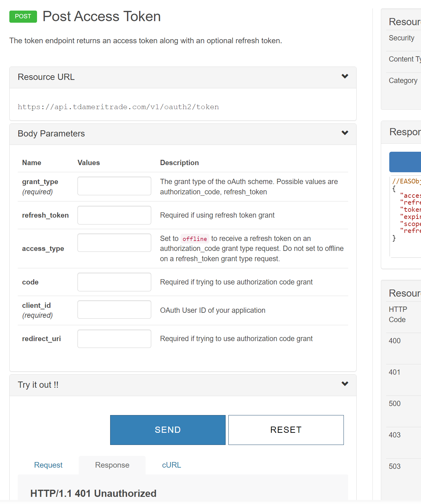Click the 400 HTTP code row

tap(403, 349)
